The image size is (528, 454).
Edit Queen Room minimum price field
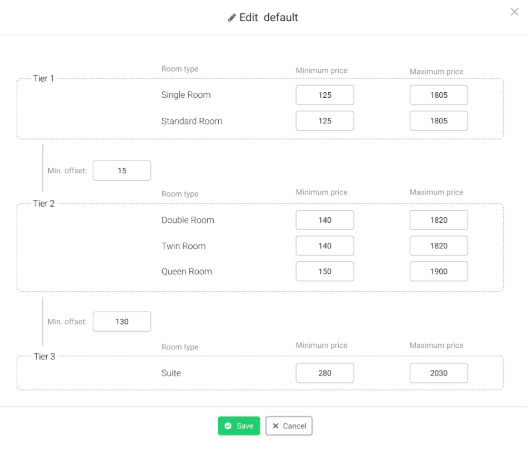click(x=325, y=271)
